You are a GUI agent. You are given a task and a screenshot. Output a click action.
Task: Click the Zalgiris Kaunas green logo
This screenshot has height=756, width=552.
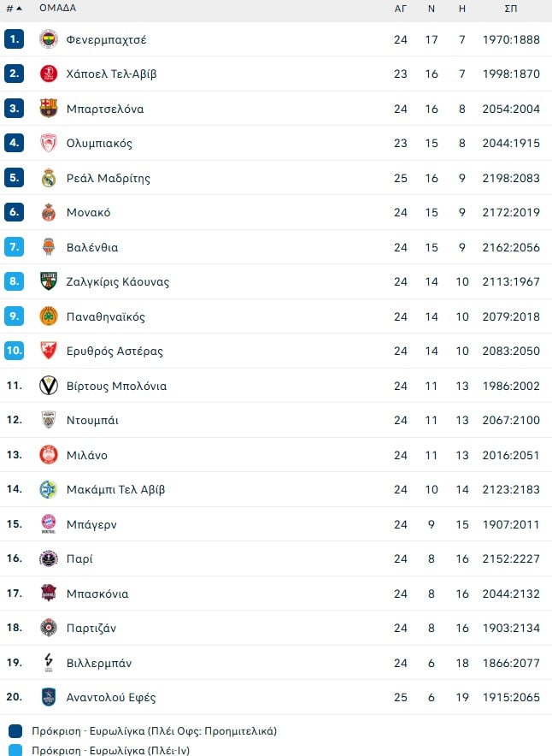49,281
